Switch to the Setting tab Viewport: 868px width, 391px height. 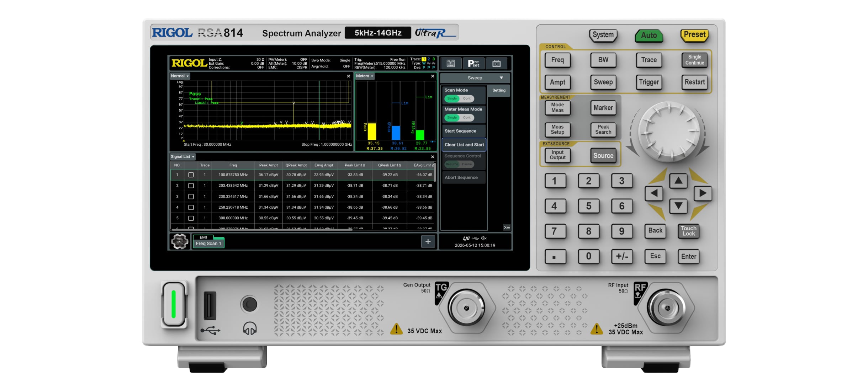(499, 90)
